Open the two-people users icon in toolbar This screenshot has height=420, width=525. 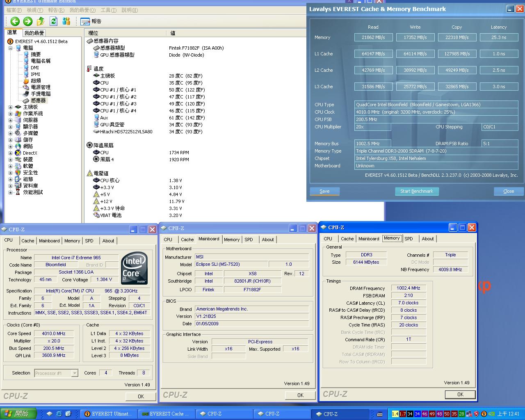[x=66, y=21]
